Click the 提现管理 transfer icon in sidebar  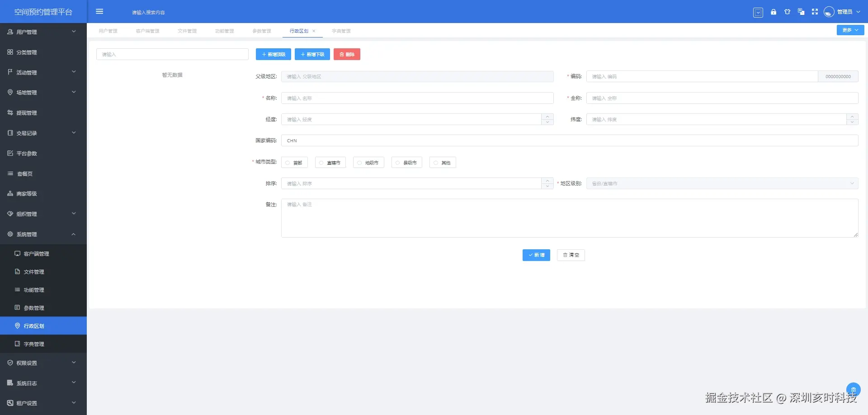[x=10, y=112]
